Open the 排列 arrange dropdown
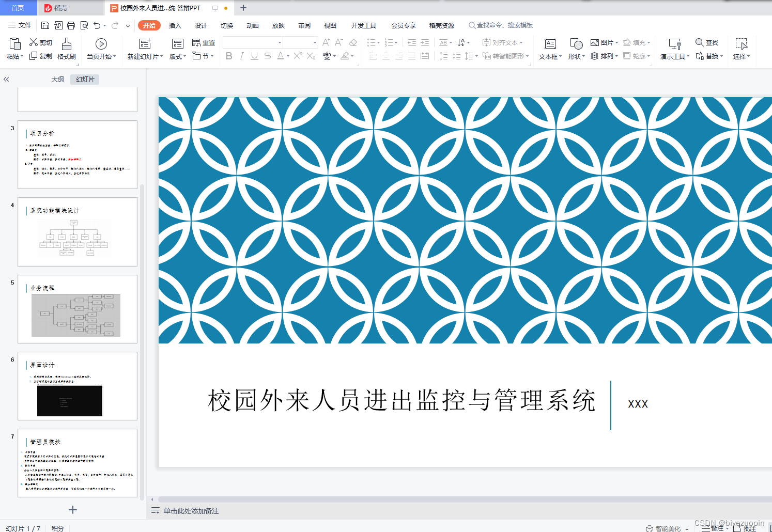The width and height of the screenshot is (772, 532). (x=604, y=56)
